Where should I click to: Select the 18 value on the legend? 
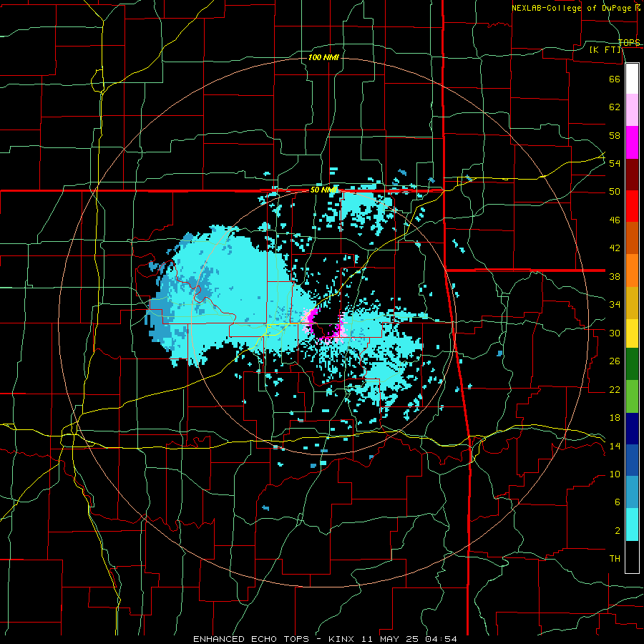pyautogui.click(x=615, y=418)
